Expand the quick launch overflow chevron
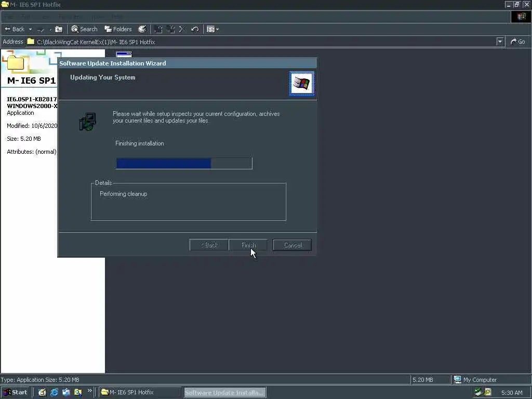Viewport: 532px width, 399px height. pos(89,391)
